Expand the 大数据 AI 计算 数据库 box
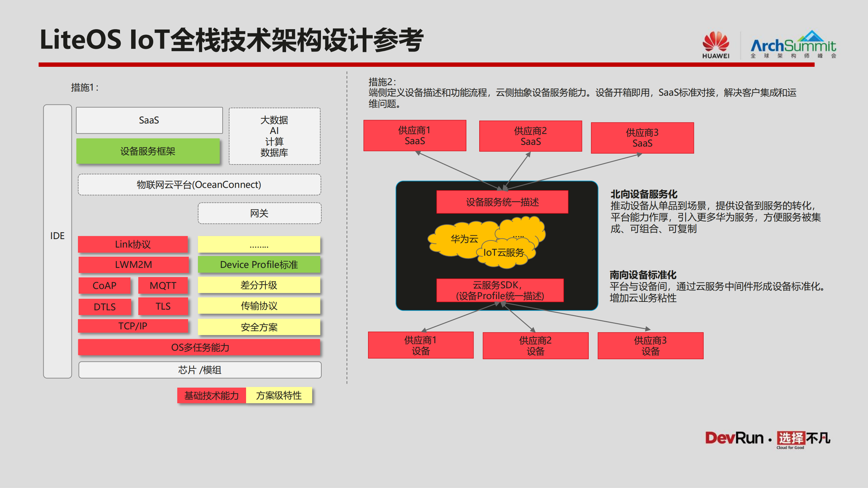This screenshot has width=868, height=488. click(275, 137)
